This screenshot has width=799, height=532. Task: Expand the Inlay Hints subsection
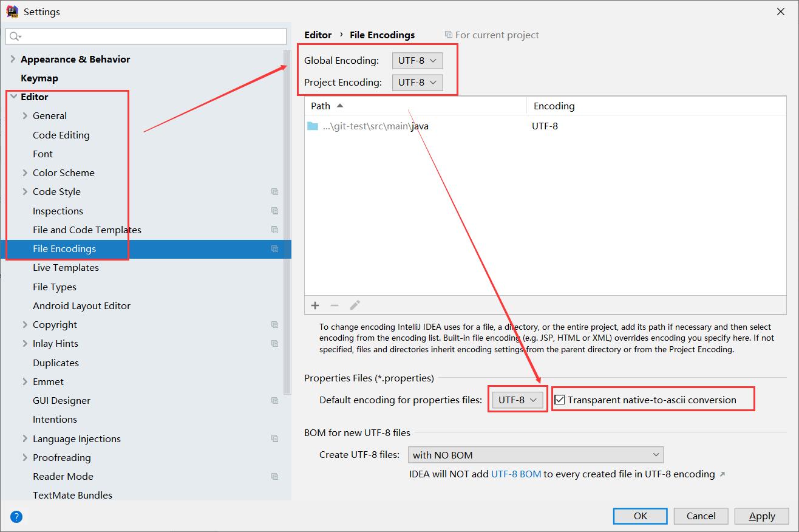(x=25, y=344)
